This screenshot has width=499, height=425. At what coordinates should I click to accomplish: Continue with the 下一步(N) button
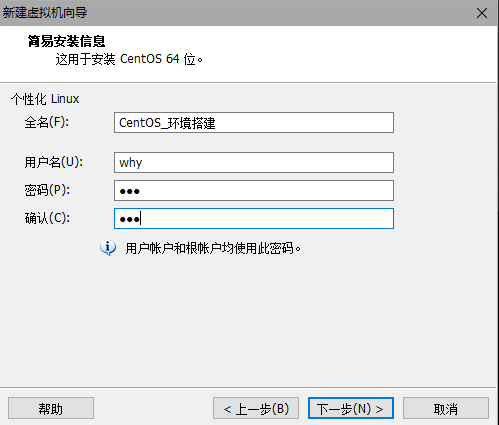351,408
